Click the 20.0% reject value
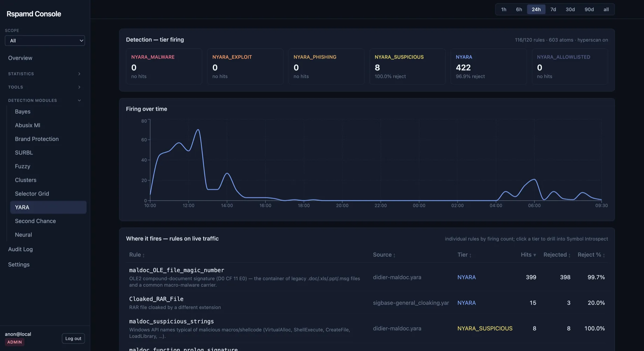This screenshot has height=351, width=644. click(x=596, y=303)
